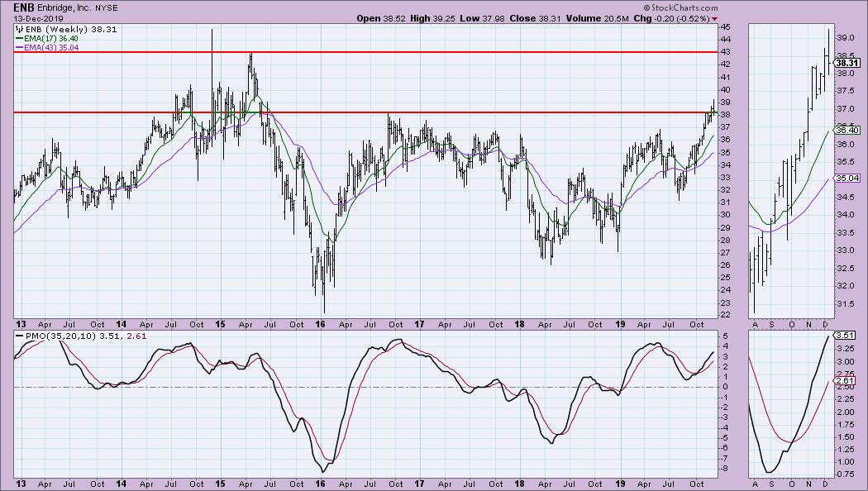Click the purple EMA(43) legend line marker
Image resolution: width=868 pixels, height=491 pixels.
19,45
